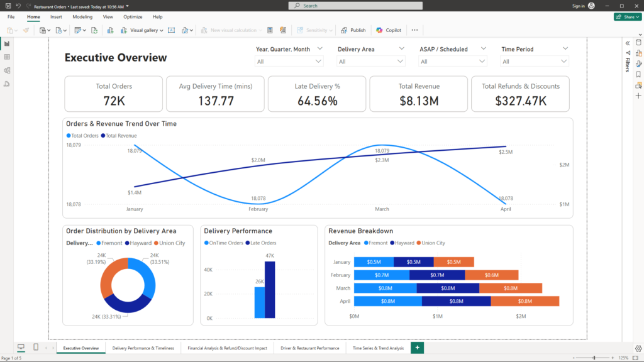The height and width of the screenshot is (362, 644).
Task: Open the Time Period slicer dropdown
Action: 564,62
